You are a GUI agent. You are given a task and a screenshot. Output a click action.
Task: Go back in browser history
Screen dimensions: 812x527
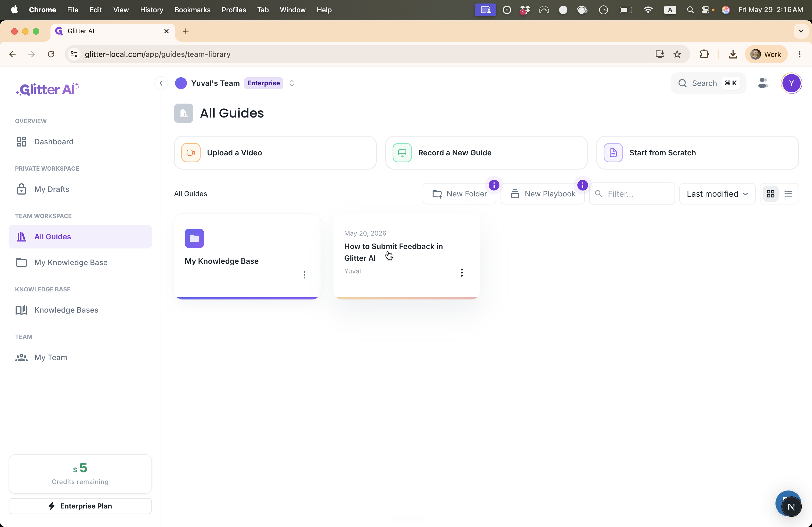[13, 54]
